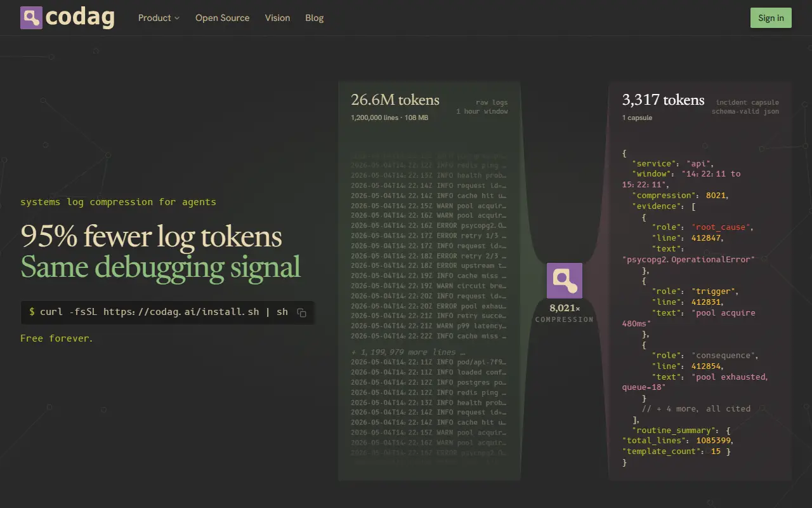Click the '1 capsule' label
The height and width of the screenshot is (508, 812).
pos(637,117)
